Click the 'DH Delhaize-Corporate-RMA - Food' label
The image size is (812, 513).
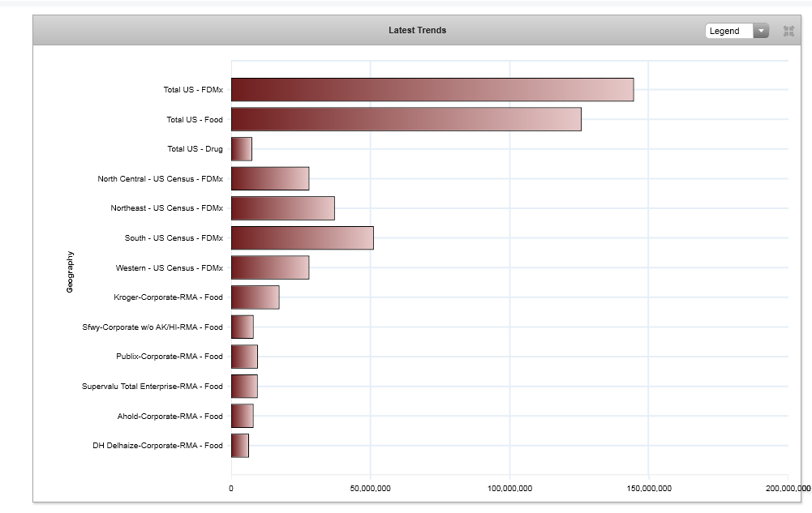[x=158, y=445]
